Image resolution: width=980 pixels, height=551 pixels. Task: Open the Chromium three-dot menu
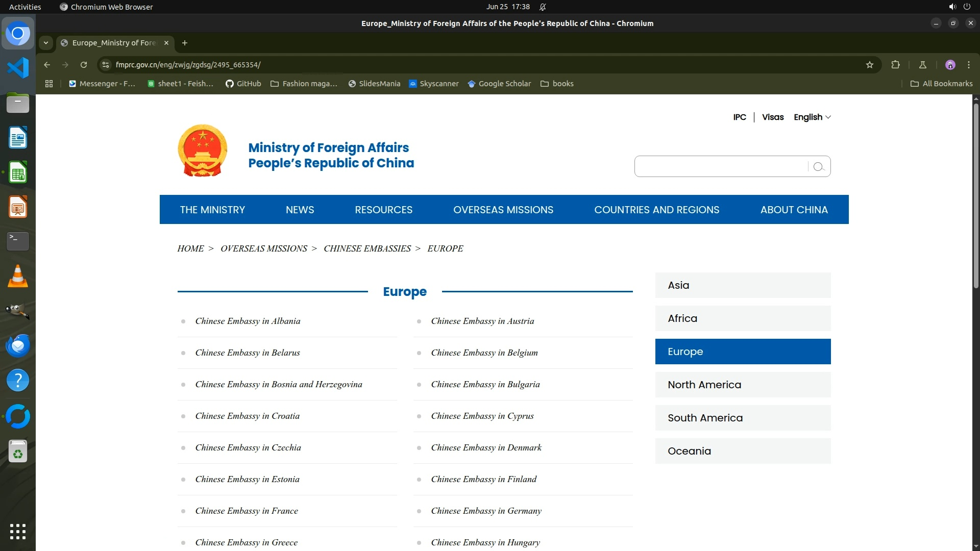(968, 65)
